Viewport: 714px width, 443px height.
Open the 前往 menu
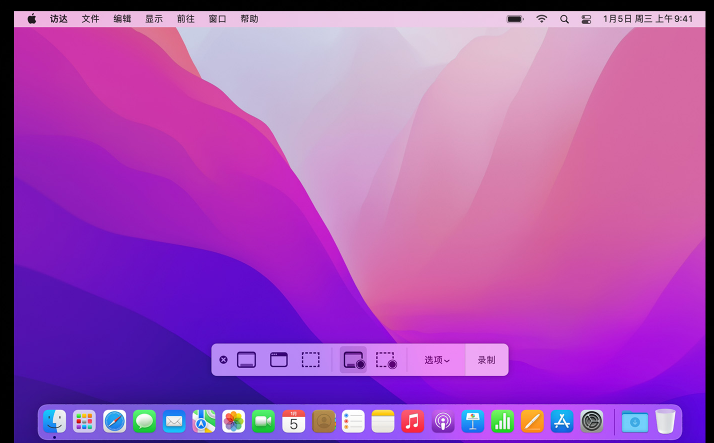tap(186, 19)
